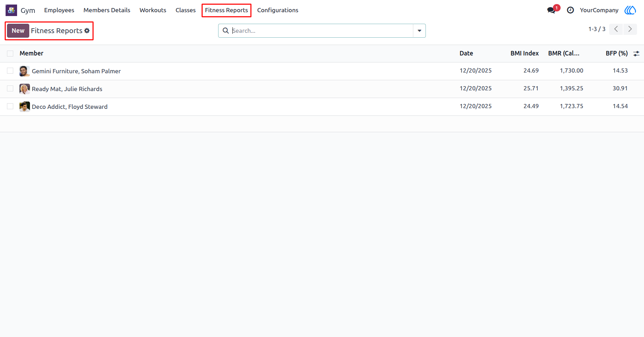This screenshot has width=644, height=337.
Task: Click Julie Richards' avatar picture
Action: click(24, 89)
